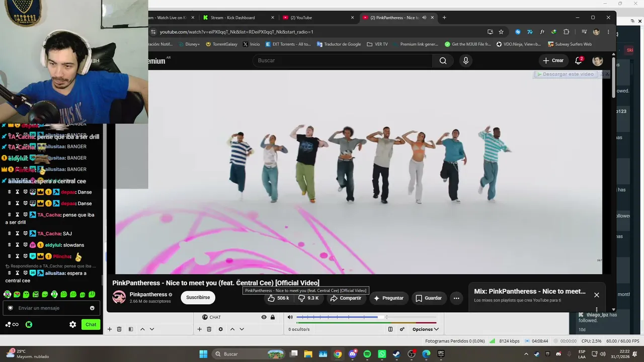Open the Chrome three-dot menu

[x=608, y=32]
